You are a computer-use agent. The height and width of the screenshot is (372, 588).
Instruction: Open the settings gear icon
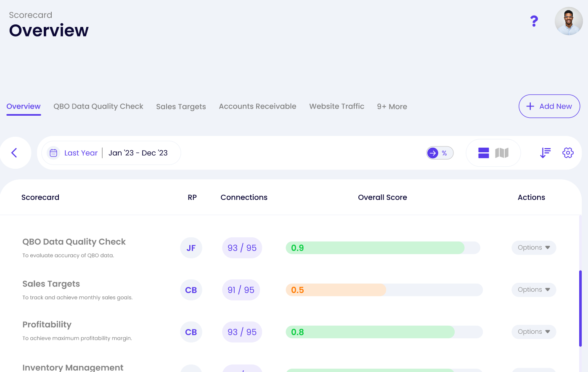point(568,153)
